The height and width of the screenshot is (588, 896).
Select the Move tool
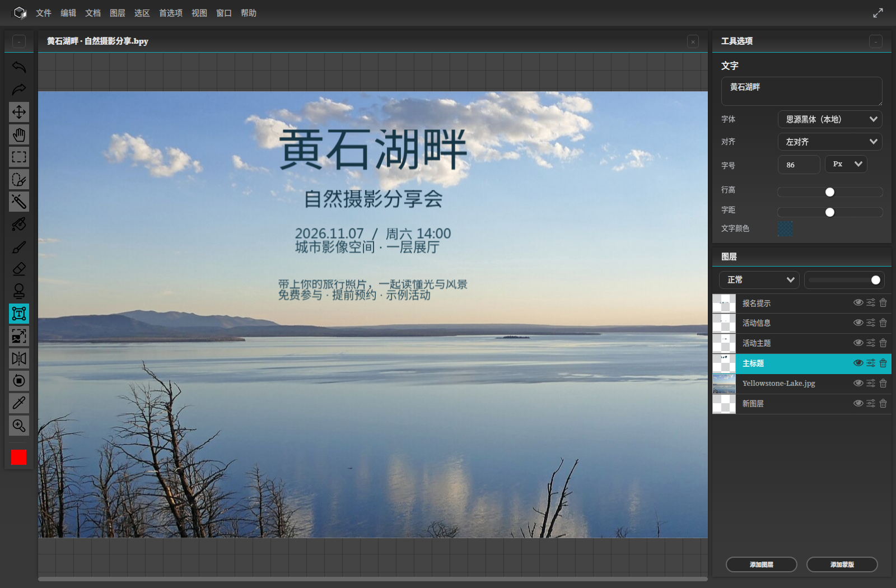click(19, 112)
